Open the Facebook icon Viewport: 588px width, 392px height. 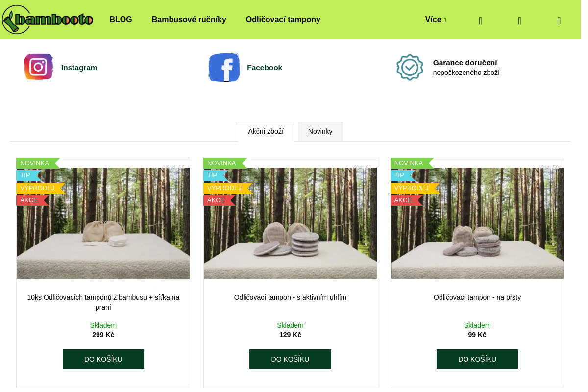click(x=224, y=68)
